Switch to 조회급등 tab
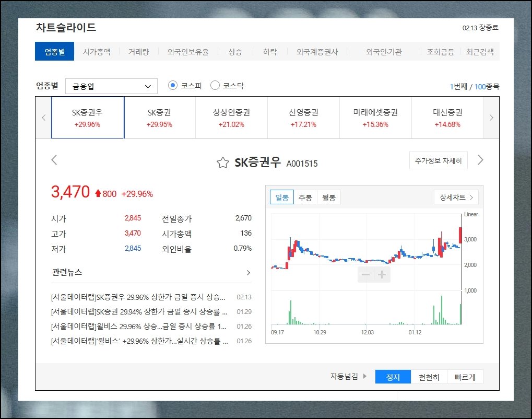Viewport: 532px width, 419px height. [441, 52]
